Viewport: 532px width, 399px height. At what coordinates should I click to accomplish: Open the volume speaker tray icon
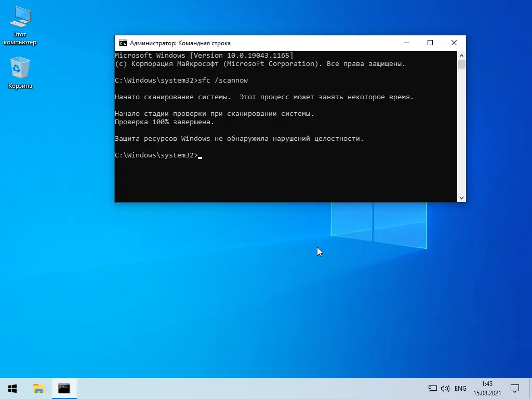[x=445, y=389]
